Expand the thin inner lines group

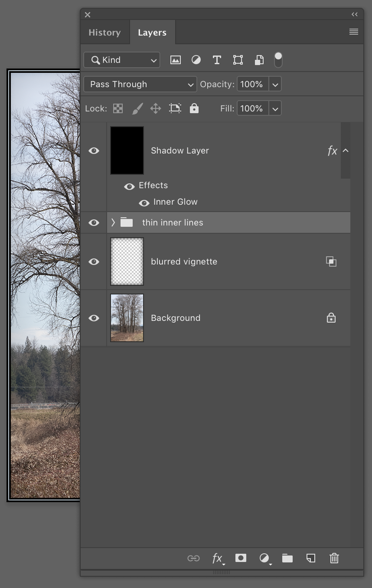[x=112, y=222]
